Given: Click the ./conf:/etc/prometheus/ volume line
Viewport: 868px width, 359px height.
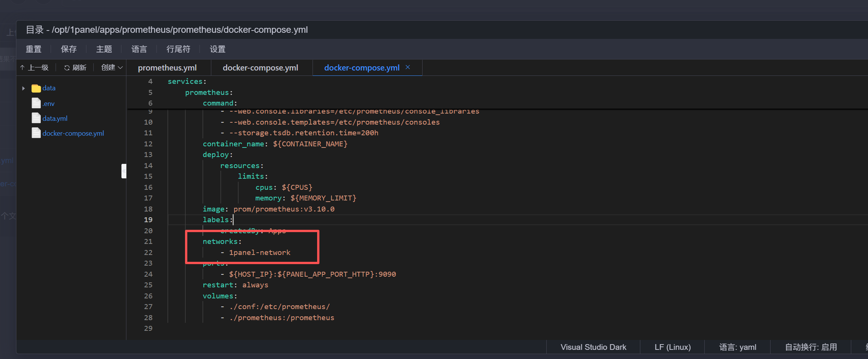Looking at the screenshot, I should tap(279, 307).
